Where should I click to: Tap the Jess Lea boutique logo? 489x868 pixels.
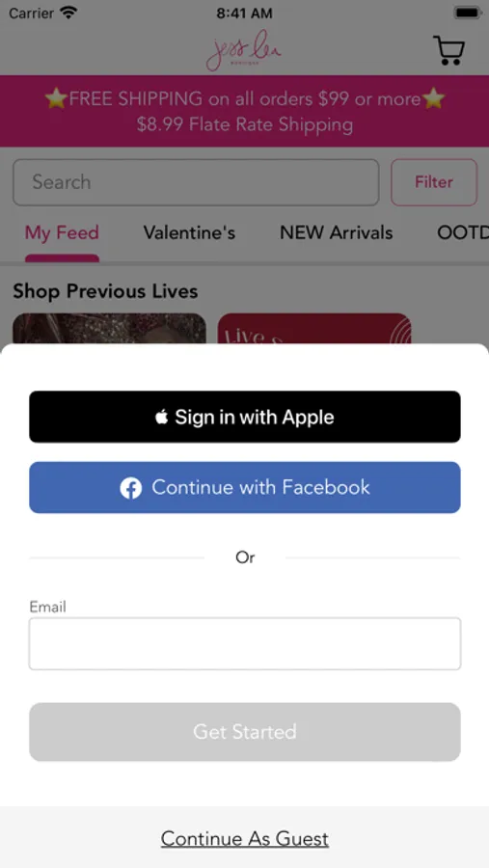pyautogui.click(x=244, y=50)
